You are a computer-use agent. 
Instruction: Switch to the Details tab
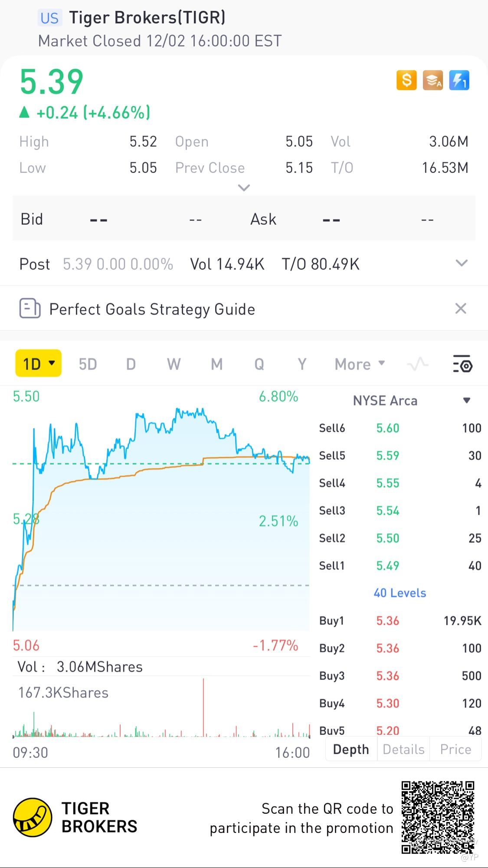[403, 749]
